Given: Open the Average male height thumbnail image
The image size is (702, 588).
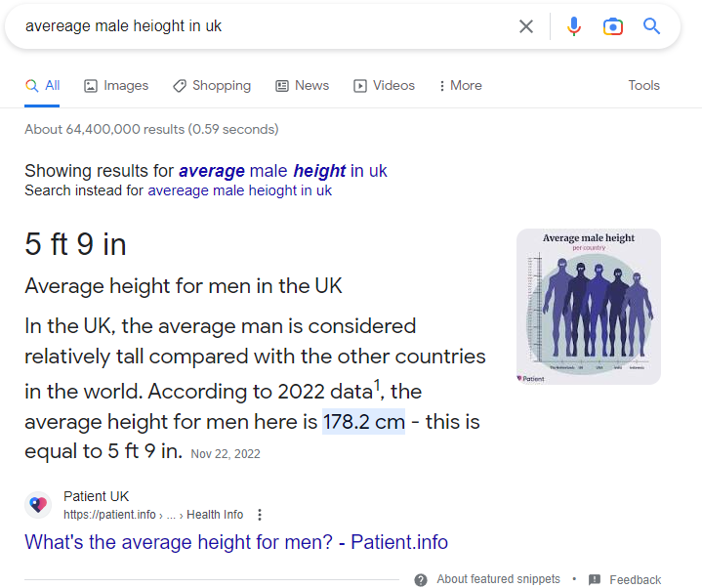Looking at the screenshot, I should pyautogui.click(x=589, y=307).
